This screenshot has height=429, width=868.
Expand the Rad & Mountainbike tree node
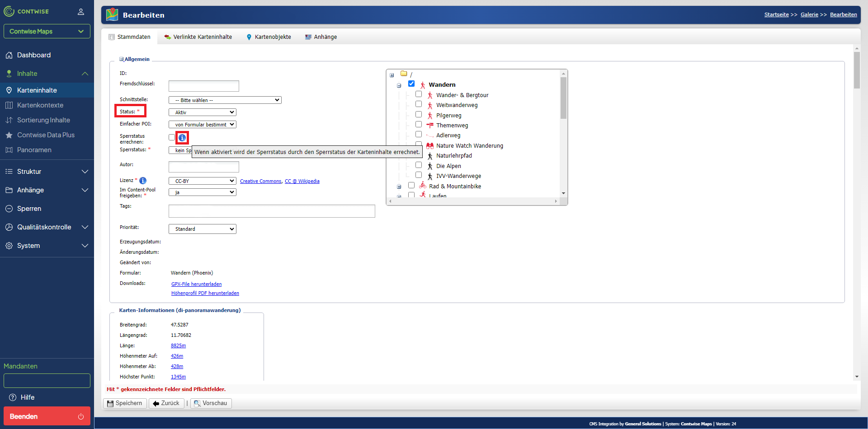coord(399,187)
